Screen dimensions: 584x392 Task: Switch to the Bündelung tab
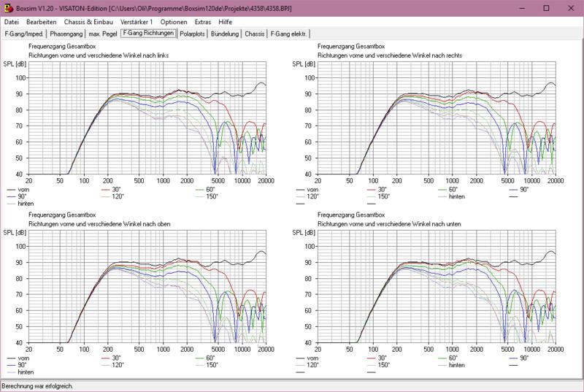[x=225, y=34]
